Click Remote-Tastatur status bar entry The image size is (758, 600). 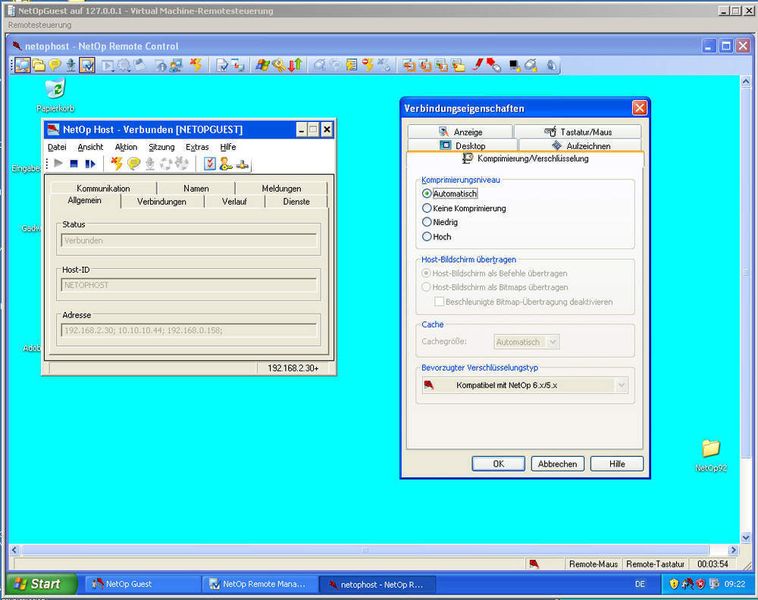click(x=655, y=564)
